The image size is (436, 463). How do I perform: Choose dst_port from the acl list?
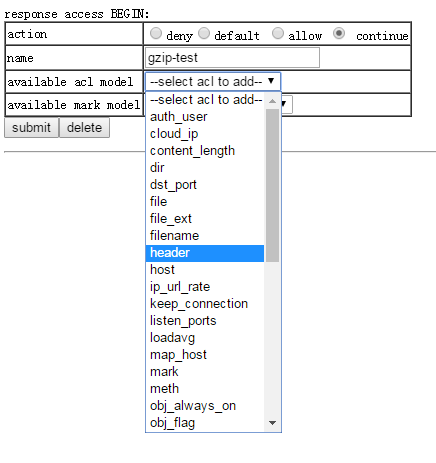(x=205, y=185)
